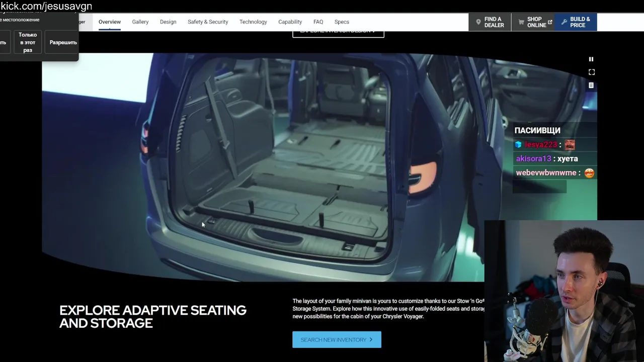Click the emoji after webevwbwnwme's name
Image resolution: width=644 pixels, height=362 pixels.
[x=589, y=172]
